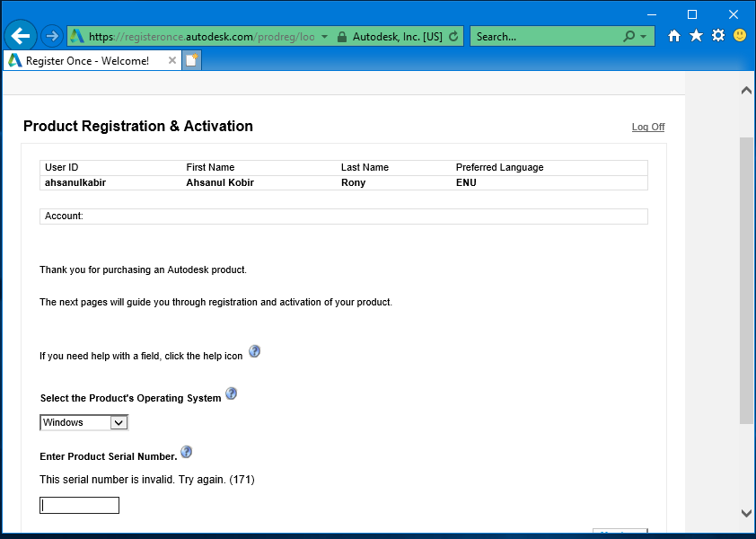
Task: Open help for Product Serial Number
Action: coord(186,452)
